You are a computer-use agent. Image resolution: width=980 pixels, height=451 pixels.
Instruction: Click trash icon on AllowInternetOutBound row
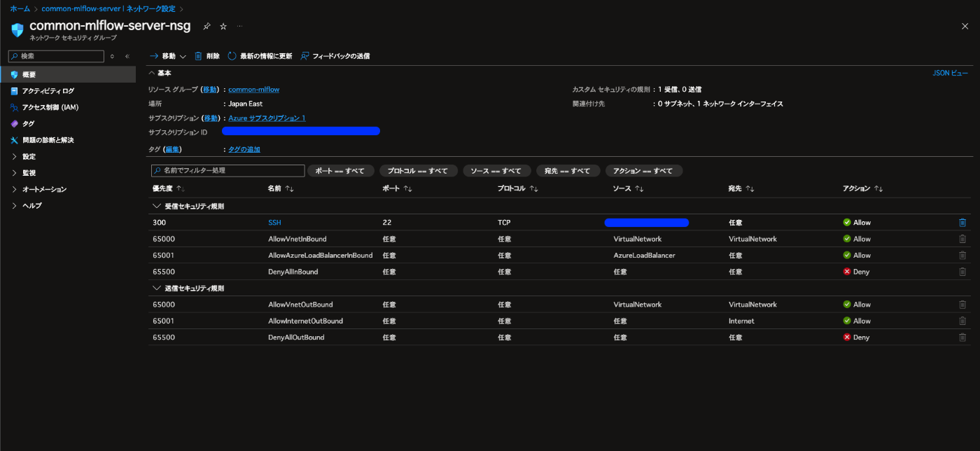(962, 321)
